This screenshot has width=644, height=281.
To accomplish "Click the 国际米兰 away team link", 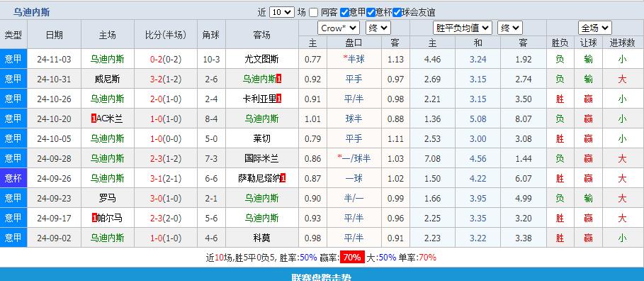I will pyautogui.click(x=261, y=158).
